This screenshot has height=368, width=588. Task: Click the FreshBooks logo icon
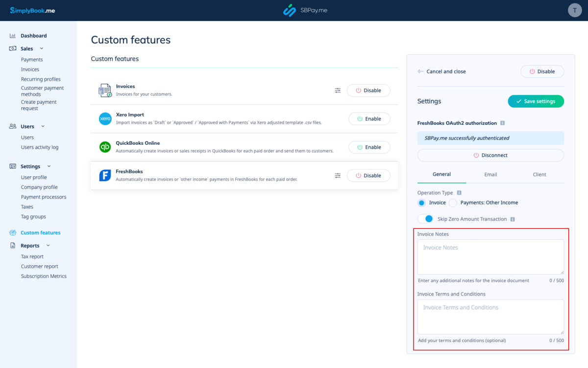(105, 176)
